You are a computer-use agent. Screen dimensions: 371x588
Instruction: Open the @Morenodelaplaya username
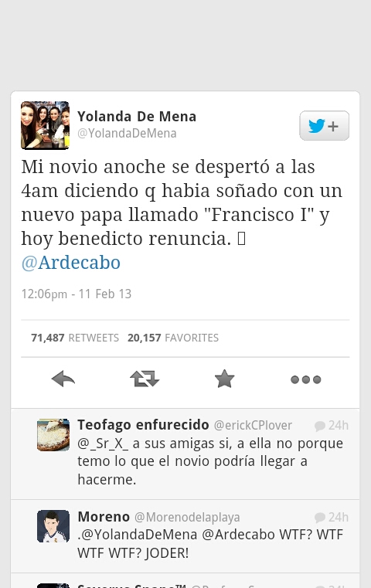click(x=187, y=518)
